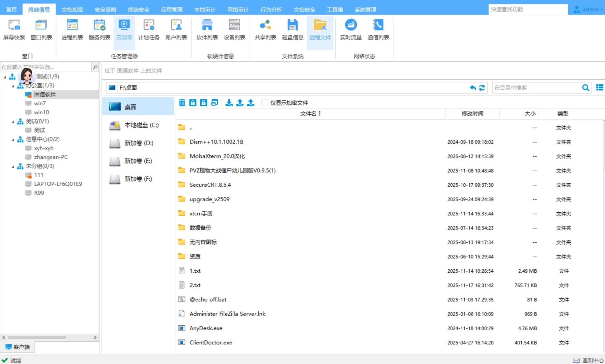
Task: Open the 实时流量 real-time traffic monitor
Action: tap(350, 30)
